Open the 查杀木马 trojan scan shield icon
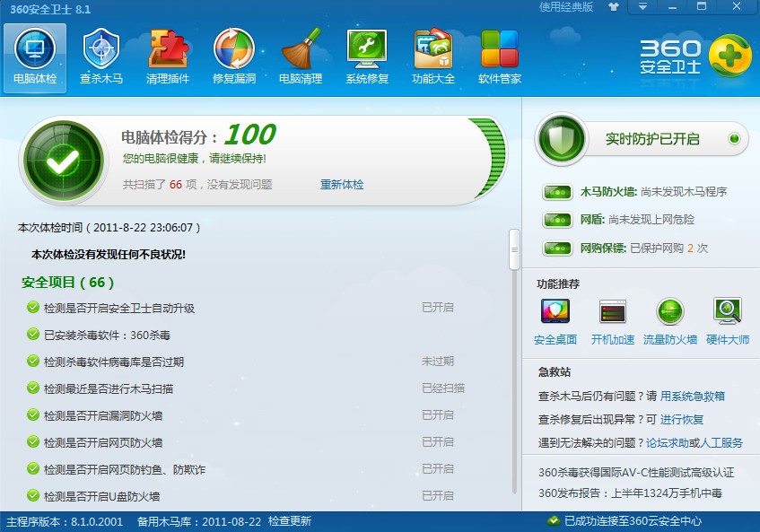 [x=100, y=48]
